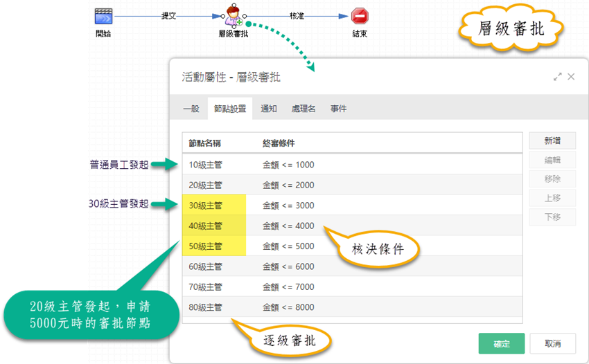Viewport: 589px width, 364px height.
Task: Select the 80級主管 row
Action: [x=352, y=307]
